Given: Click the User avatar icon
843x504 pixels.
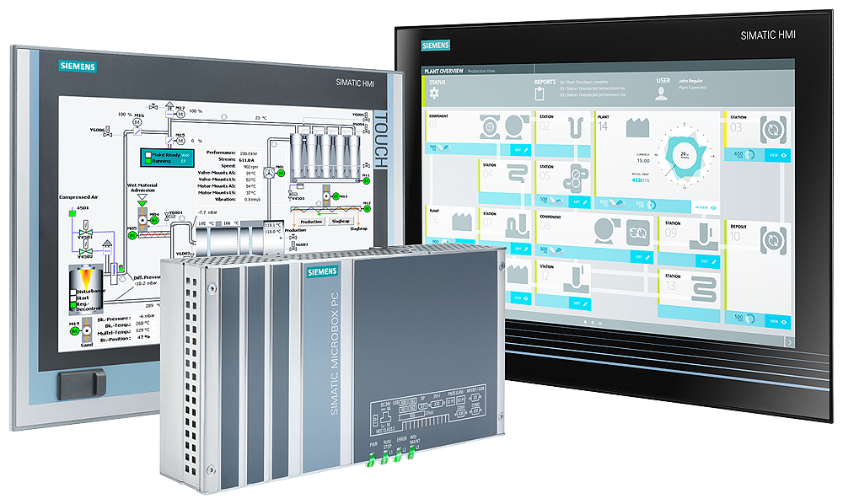Looking at the screenshot, I should click(x=661, y=94).
